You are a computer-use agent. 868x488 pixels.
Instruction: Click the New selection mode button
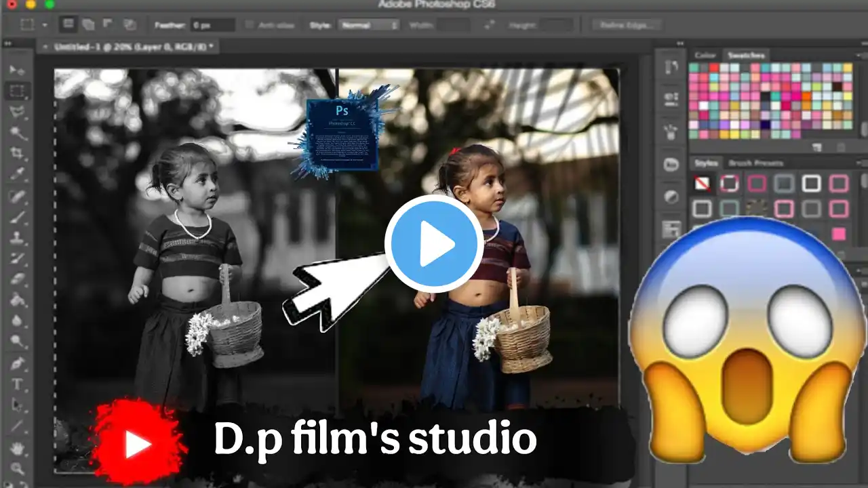pyautogui.click(x=68, y=24)
